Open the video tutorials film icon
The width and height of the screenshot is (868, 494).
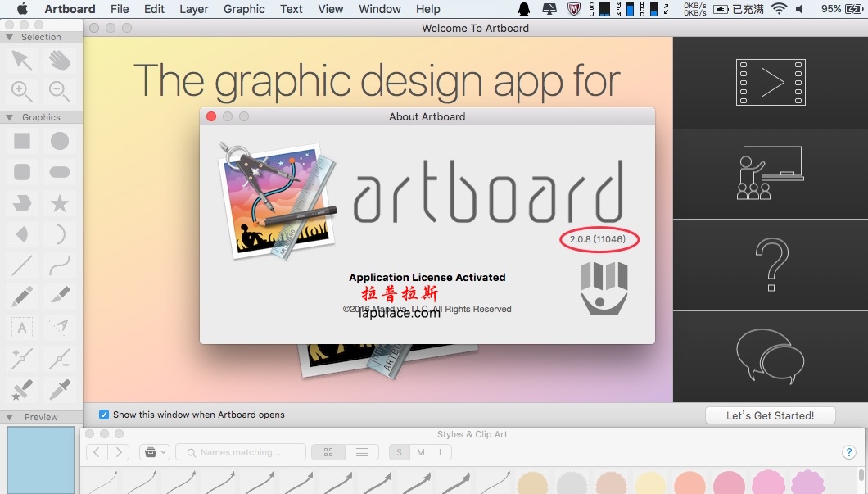771,83
